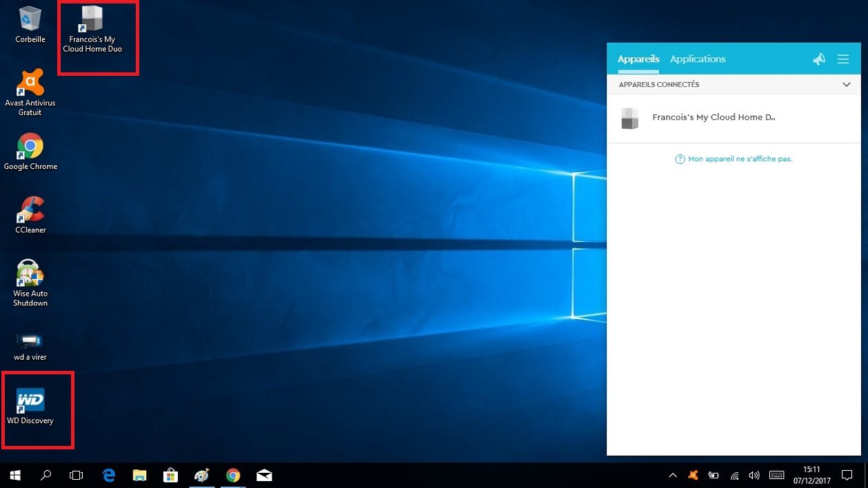Open the Windows Start menu
Viewport: 868px width, 488px height.
(15, 476)
